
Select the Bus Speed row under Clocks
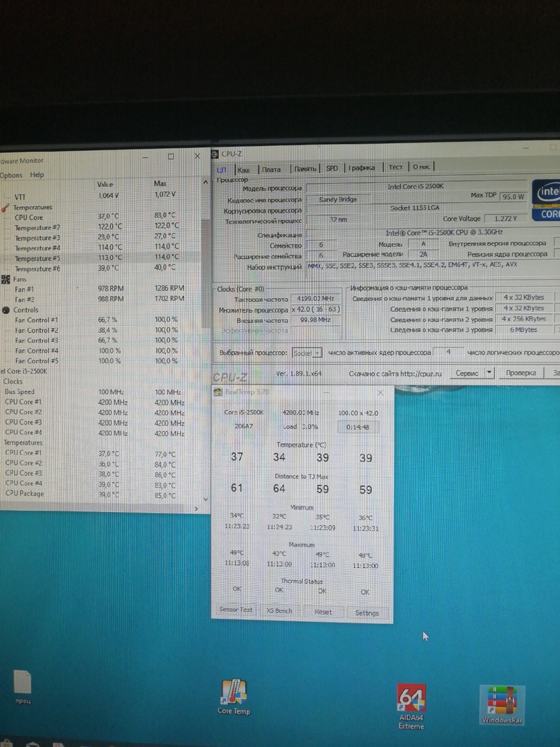point(100,391)
